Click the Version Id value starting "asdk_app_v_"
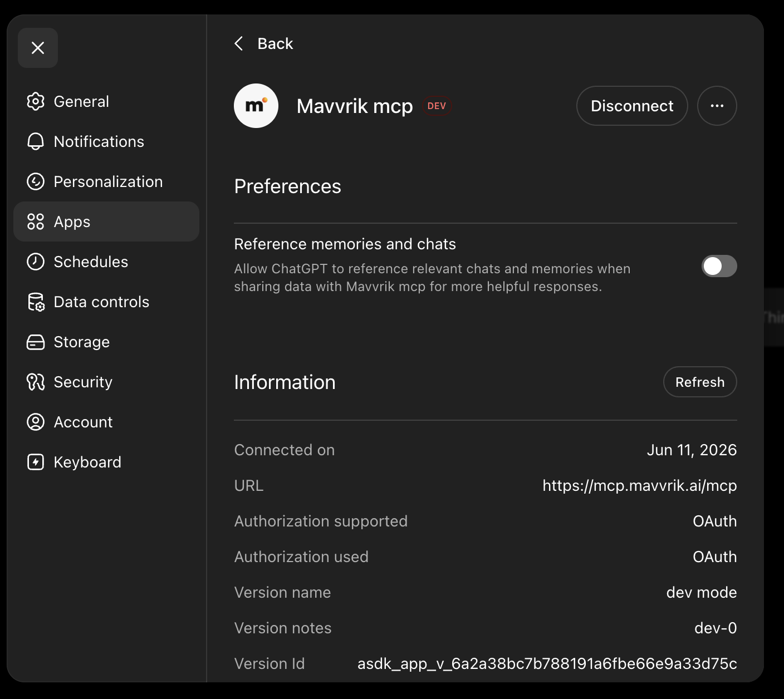 pyautogui.click(x=547, y=663)
